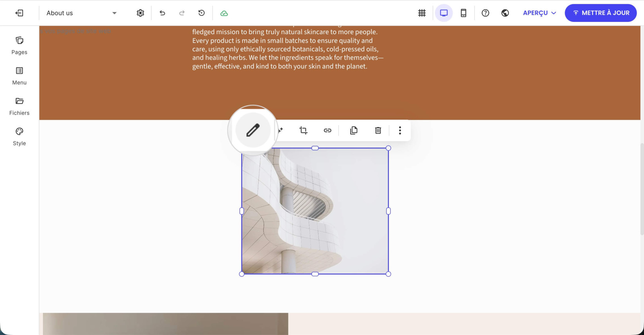Expand the APERÇU preview dropdown

(540, 13)
